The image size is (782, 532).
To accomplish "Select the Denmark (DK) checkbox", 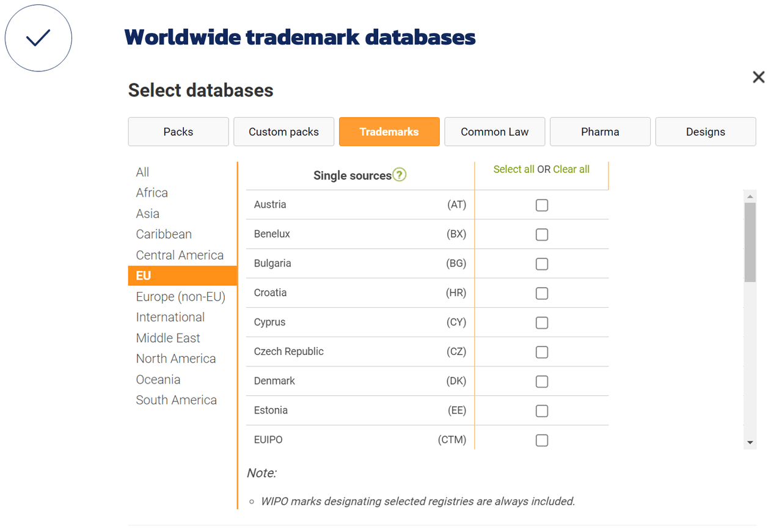I will click(x=541, y=381).
